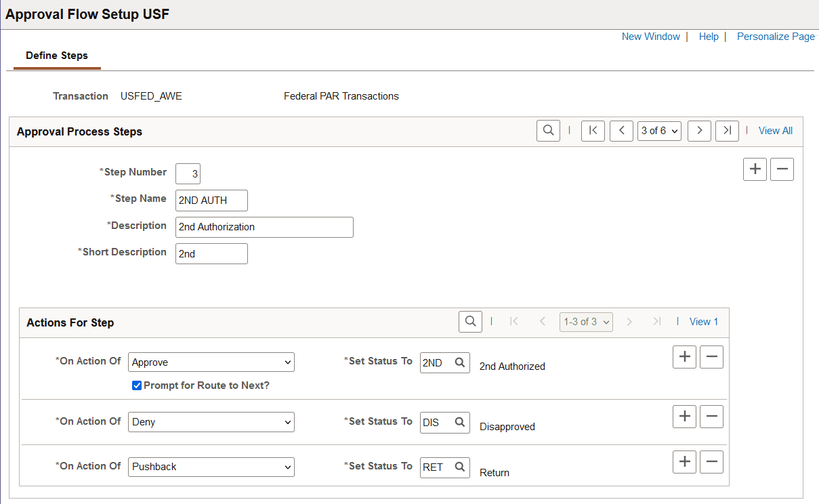Open the Pushback action dropdown
819x504 pixels.
pos(211,467)
